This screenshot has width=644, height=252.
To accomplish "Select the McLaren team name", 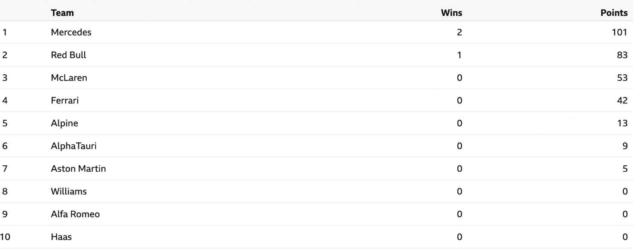I will pyautogui.click(x=69, y=78).
